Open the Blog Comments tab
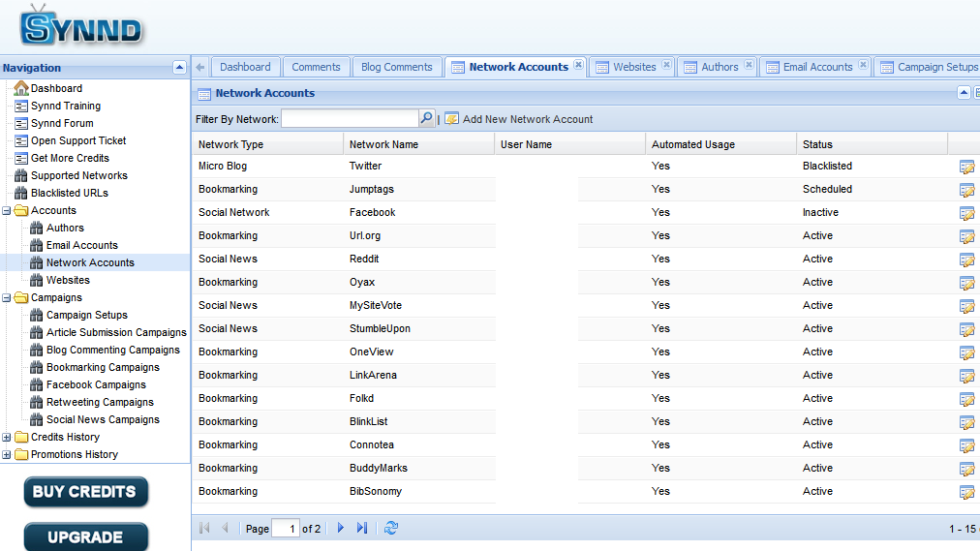980x551 pixels. [x=397, y=67]
